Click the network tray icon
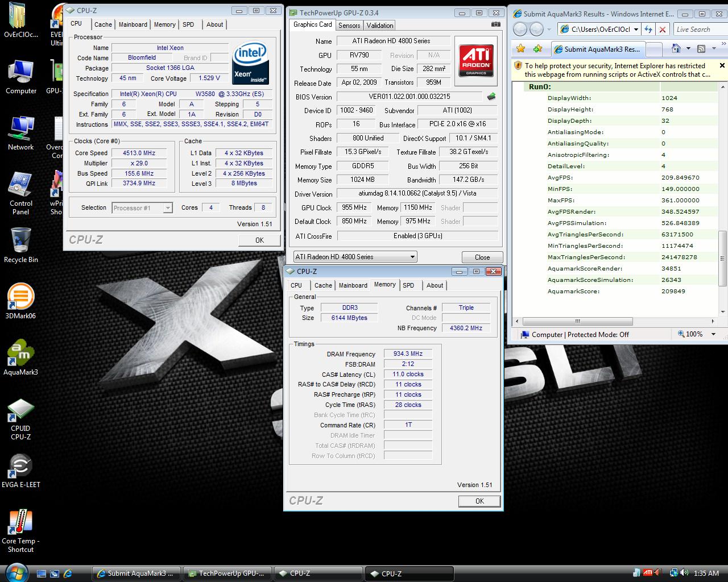Viewport: 728px width, 582px height. point(674,573)
